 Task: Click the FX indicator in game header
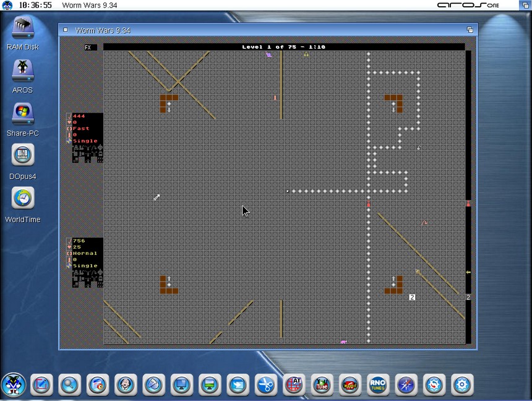point(88,47)
